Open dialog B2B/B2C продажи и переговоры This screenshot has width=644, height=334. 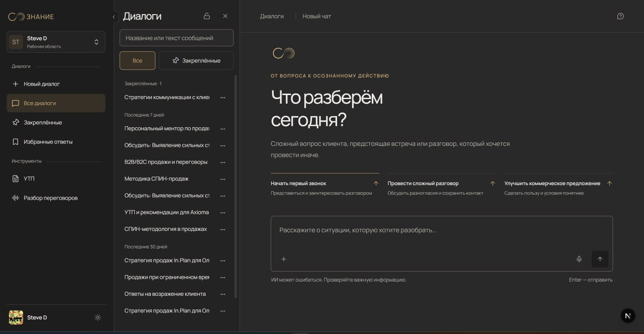tap(166, 162)
